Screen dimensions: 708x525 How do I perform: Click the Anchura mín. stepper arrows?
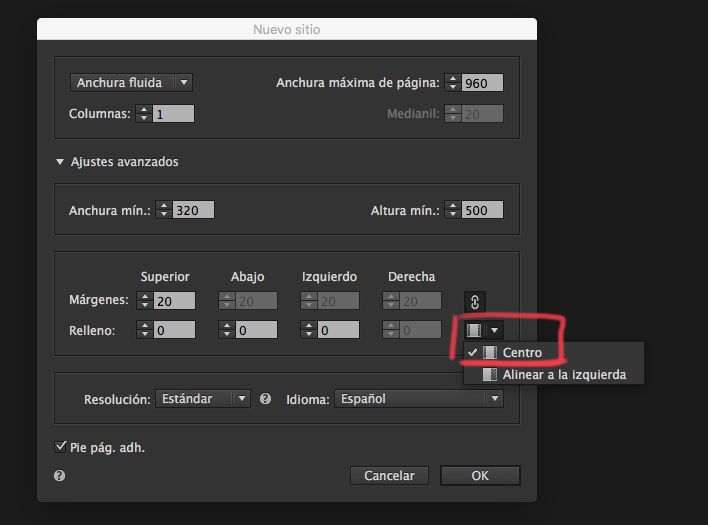point(164,210)
